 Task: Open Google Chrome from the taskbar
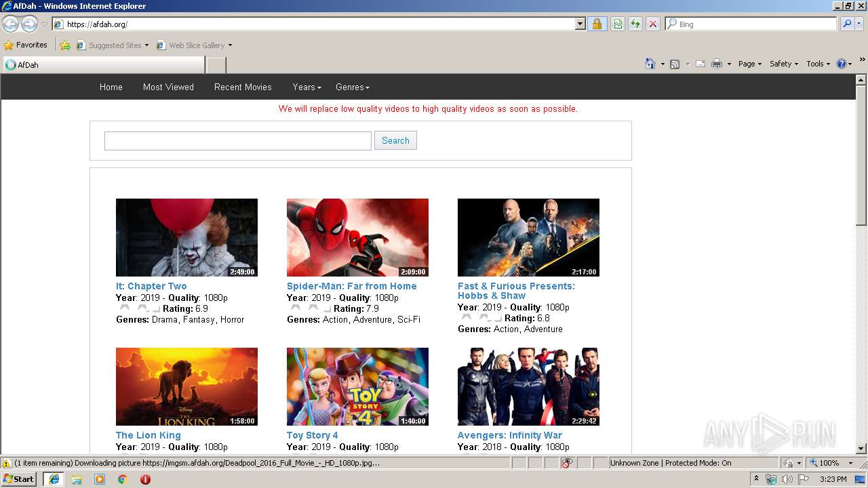pos(123,479)
